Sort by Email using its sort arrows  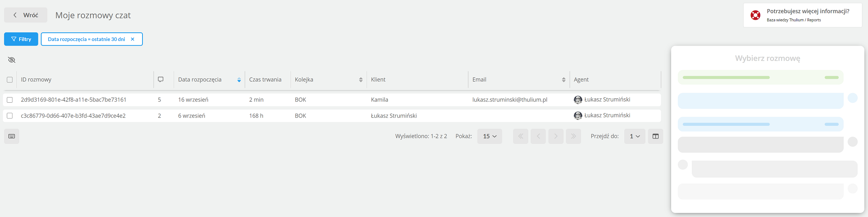[563, 80]
